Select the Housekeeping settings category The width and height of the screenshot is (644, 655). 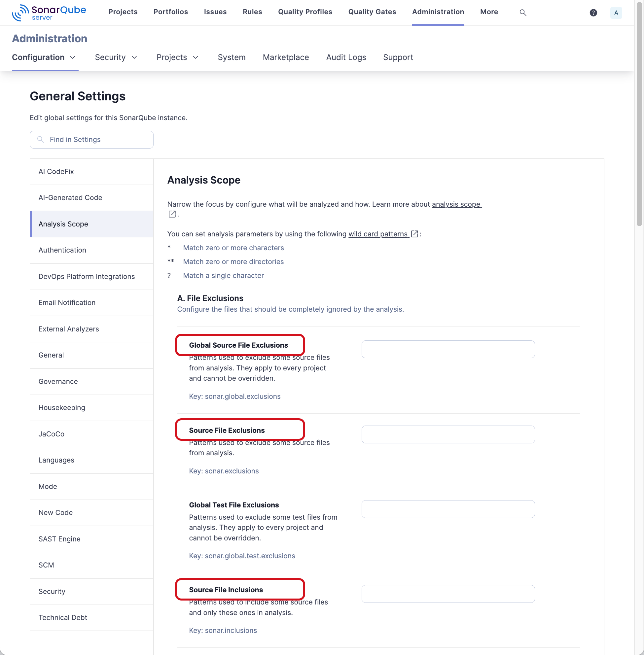(x=62, y=407)
